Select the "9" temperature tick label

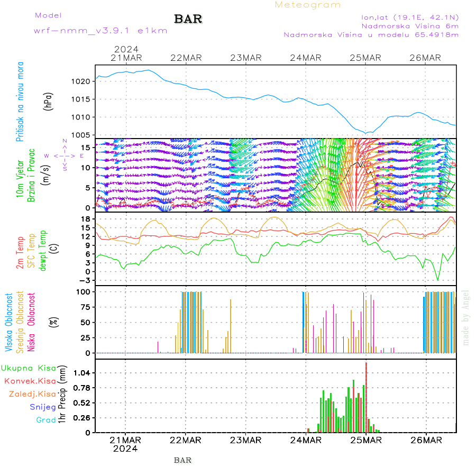[88, 245]
